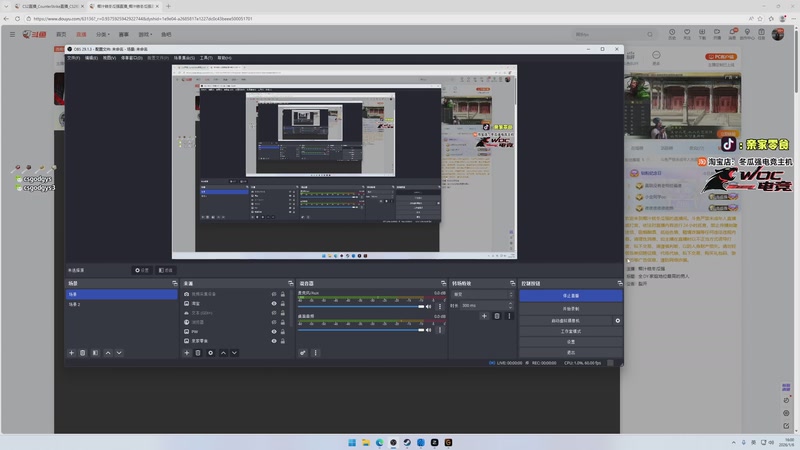Show the 文本 (GDI+) source
800x450 pixels.
coord(273,313)
